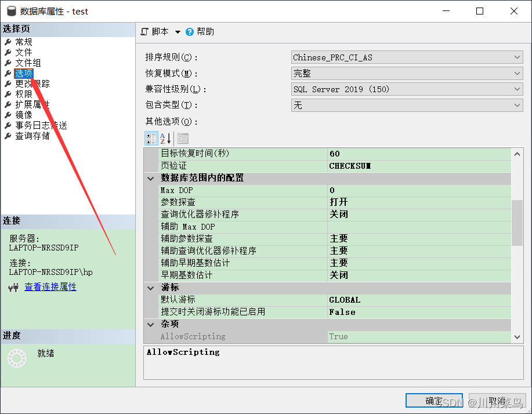Collapse the 游标 section
Image resolution: width=532 pixels, height=414 pixels.
(151, 288)
